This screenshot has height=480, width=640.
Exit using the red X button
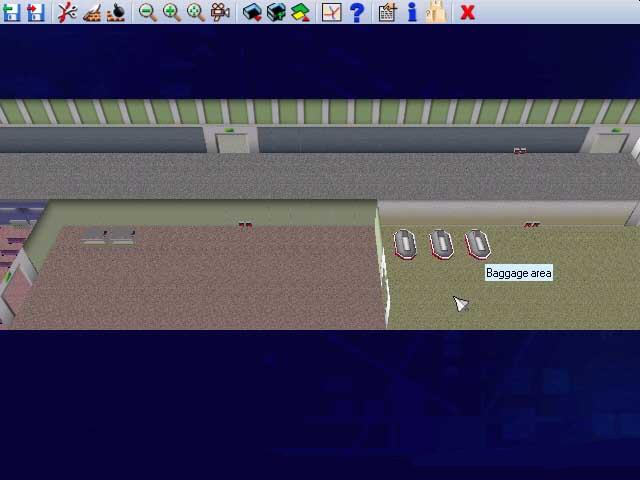point(467,12)
